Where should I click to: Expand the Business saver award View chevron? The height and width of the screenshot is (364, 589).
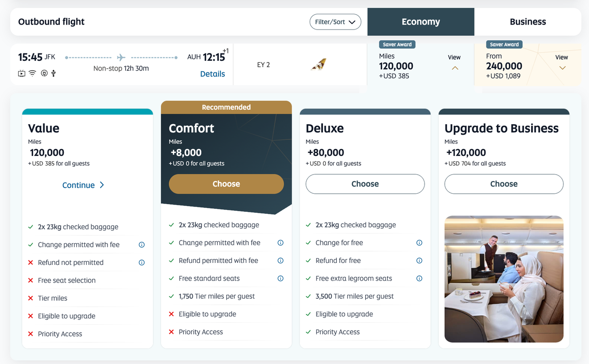coord(561,68)
